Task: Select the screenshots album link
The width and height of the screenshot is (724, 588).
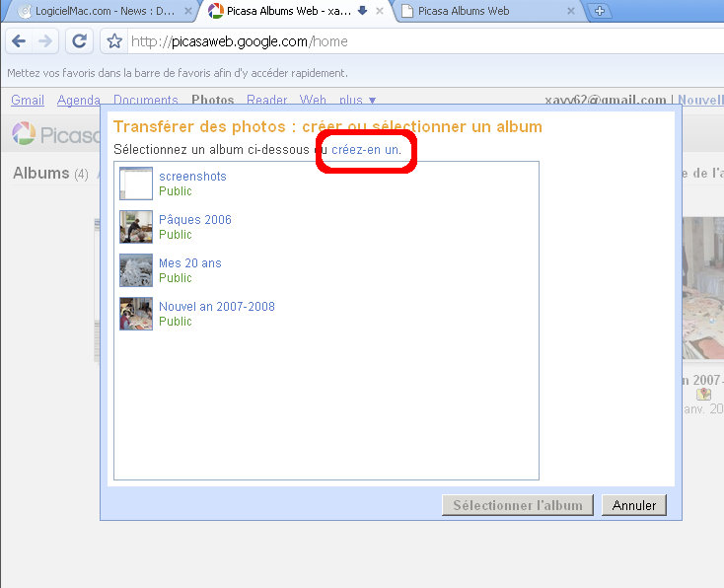Action: click(192, 177)
